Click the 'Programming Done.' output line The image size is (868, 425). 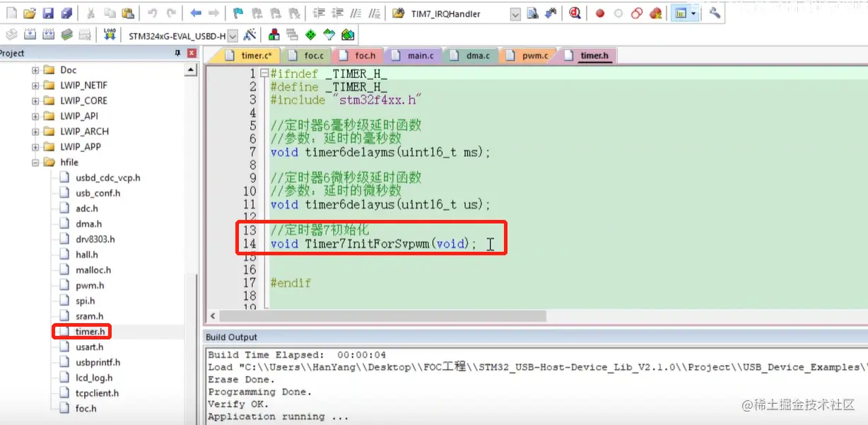point(259,392)
